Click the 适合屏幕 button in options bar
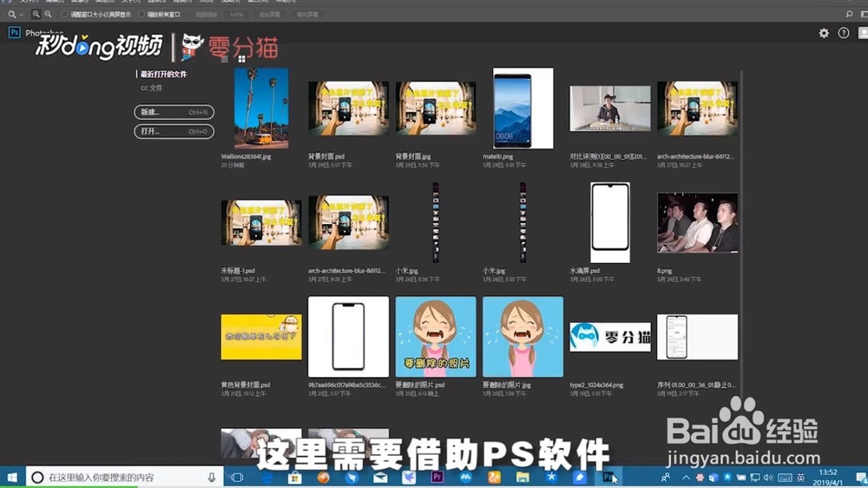 [x=269, y=15]
